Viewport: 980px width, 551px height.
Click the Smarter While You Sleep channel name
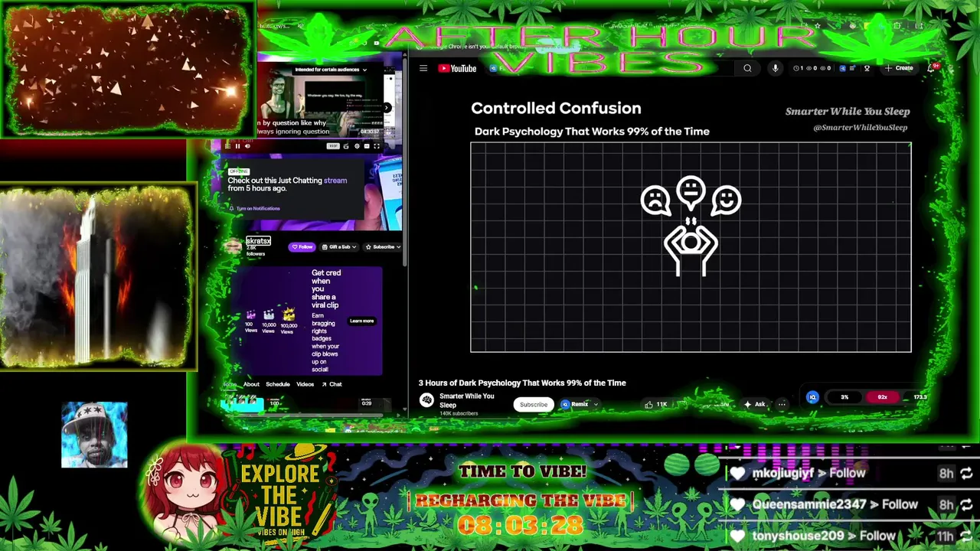[x=466, y=400]
